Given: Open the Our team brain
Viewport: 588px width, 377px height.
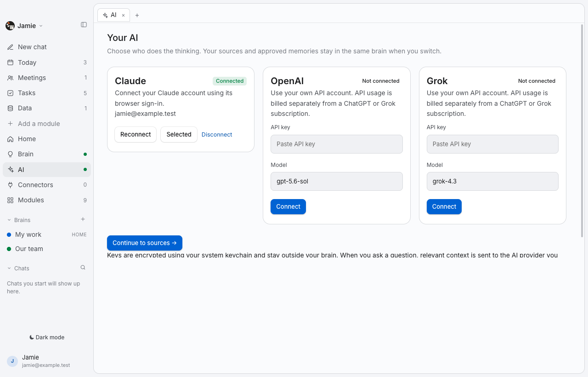Looking at the screenshot, I should (47, 249).
